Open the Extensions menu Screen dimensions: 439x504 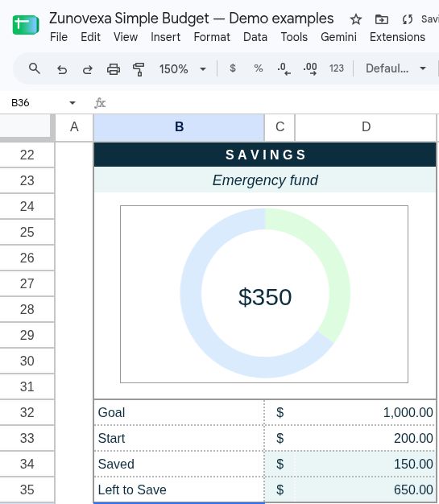397,37
